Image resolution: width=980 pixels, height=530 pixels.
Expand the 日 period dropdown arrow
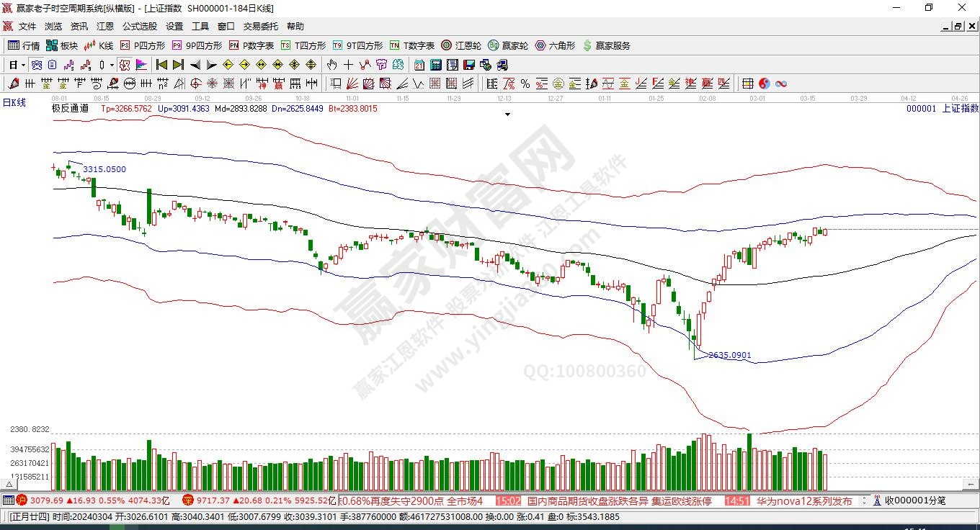[x=23, y=65]
